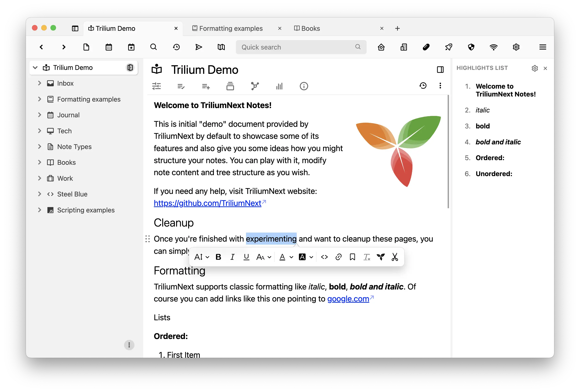Switch to Formatting examples tab

coord(231,28)
